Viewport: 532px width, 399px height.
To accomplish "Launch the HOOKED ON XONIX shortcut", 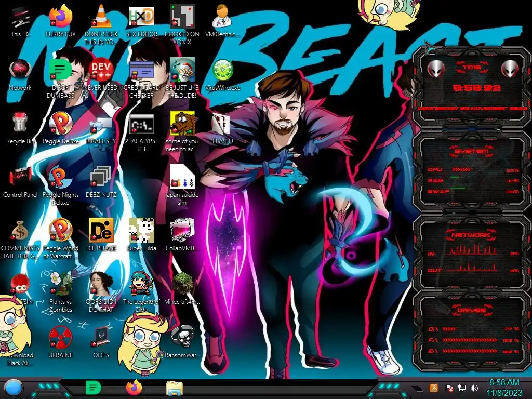I will (x=182, y=24).
